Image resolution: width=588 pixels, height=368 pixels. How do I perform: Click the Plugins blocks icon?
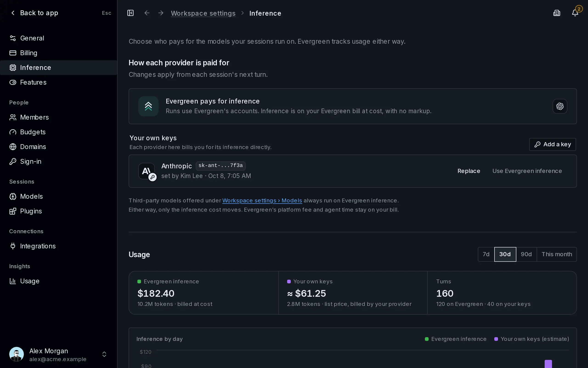(x=13, y=211)
